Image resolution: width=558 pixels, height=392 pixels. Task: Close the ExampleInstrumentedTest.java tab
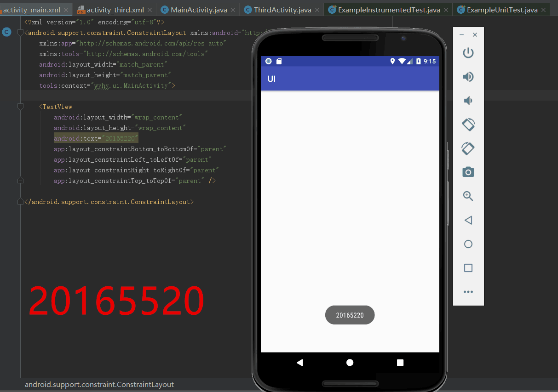coord(446,10)
